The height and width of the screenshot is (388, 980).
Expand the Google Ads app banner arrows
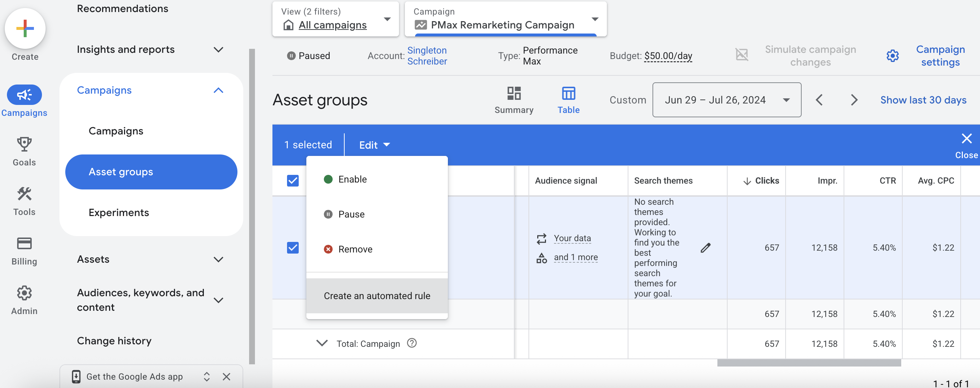click(x=206, y=377)
